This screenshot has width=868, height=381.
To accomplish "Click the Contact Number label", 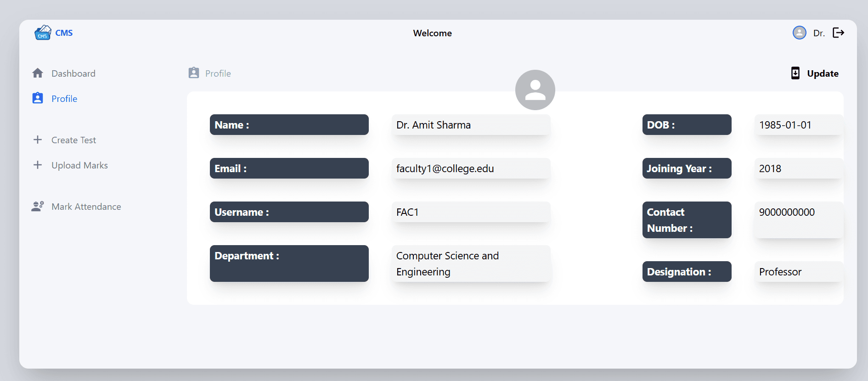I will tap(687, 220).
